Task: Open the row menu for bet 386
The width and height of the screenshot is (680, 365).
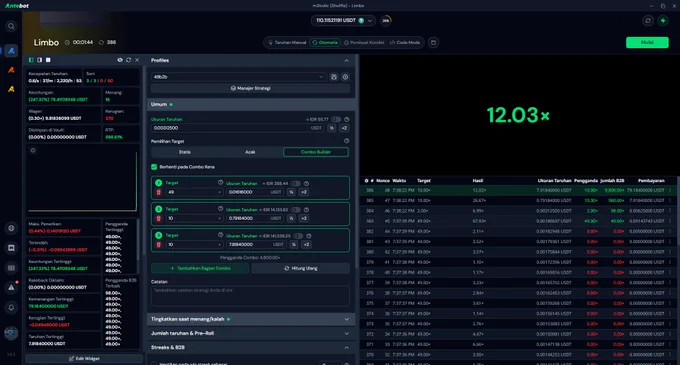Action: (x=670, y=190)
